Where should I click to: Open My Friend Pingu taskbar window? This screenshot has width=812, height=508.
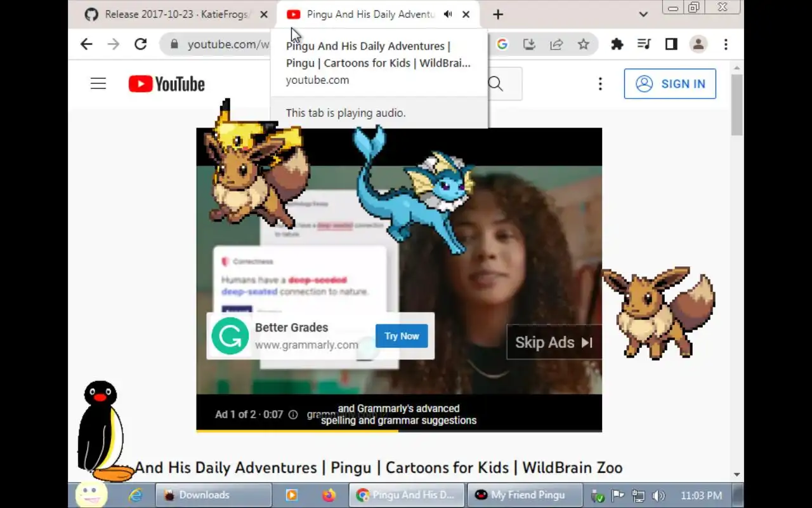tap(525, 495)
